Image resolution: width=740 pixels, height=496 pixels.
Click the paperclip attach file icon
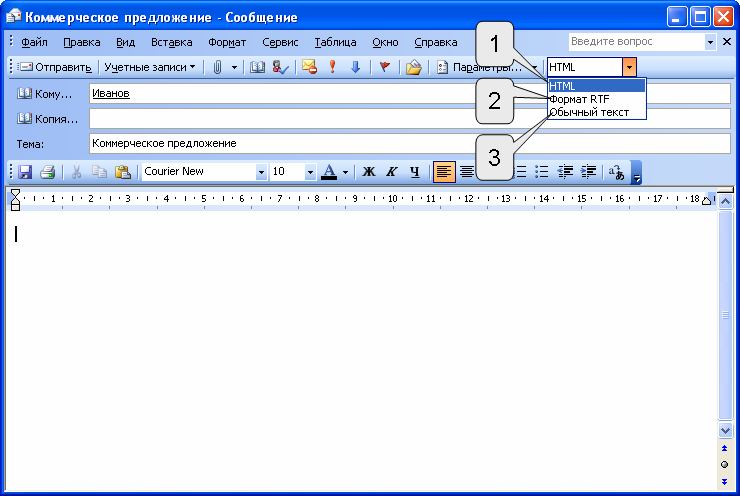[x=217, y=67]
